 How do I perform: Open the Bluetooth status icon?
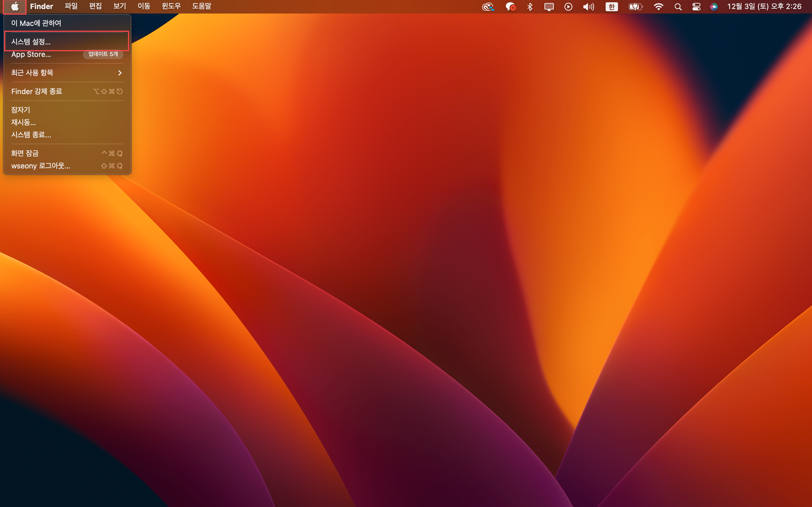tap(530, 7)
